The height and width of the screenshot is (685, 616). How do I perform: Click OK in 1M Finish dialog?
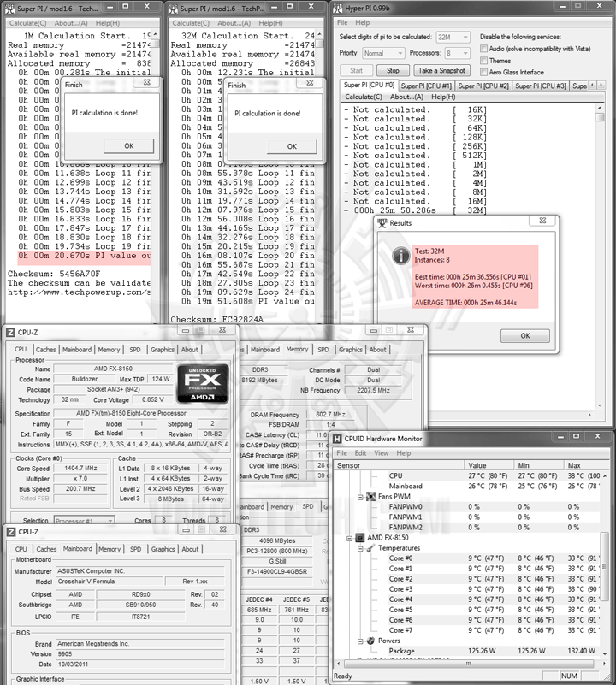point(129,146)
